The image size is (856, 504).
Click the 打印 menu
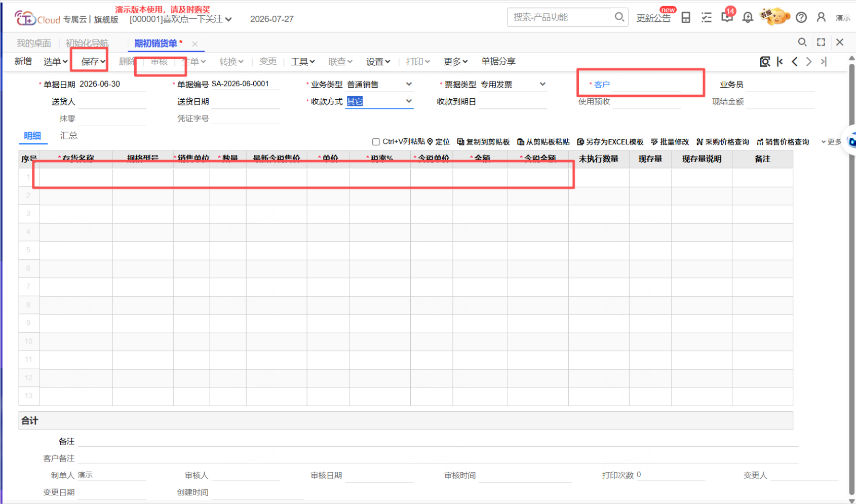(418, 61)
